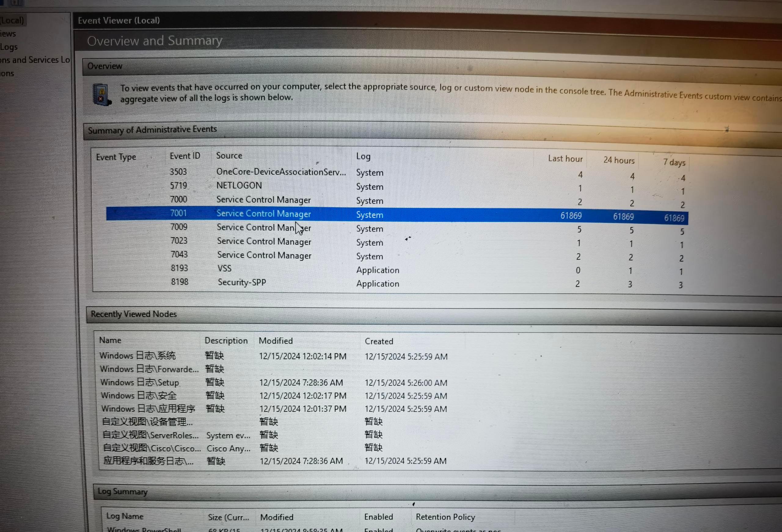Select the Windows Logs tree node
The width and height of the screenshot is (782, 532).
tap(9, 47)
